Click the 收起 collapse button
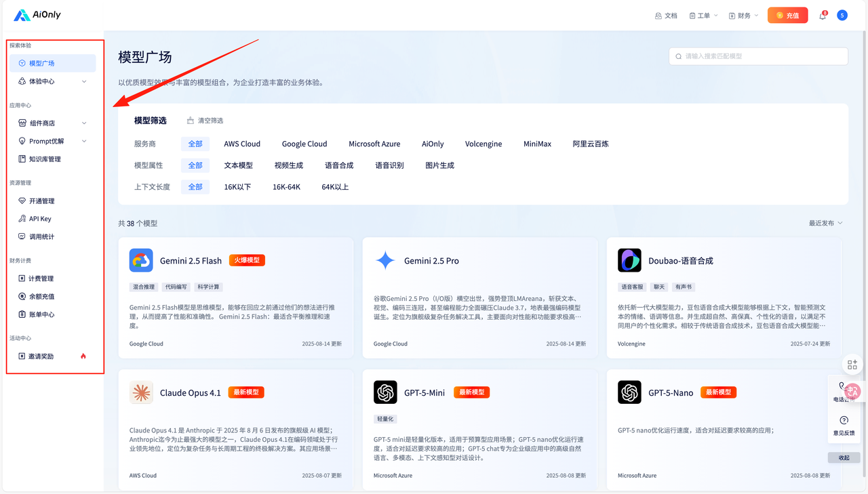Image resolution: width=868 pixels, height=494 pixels. click(x=844, y=457)
